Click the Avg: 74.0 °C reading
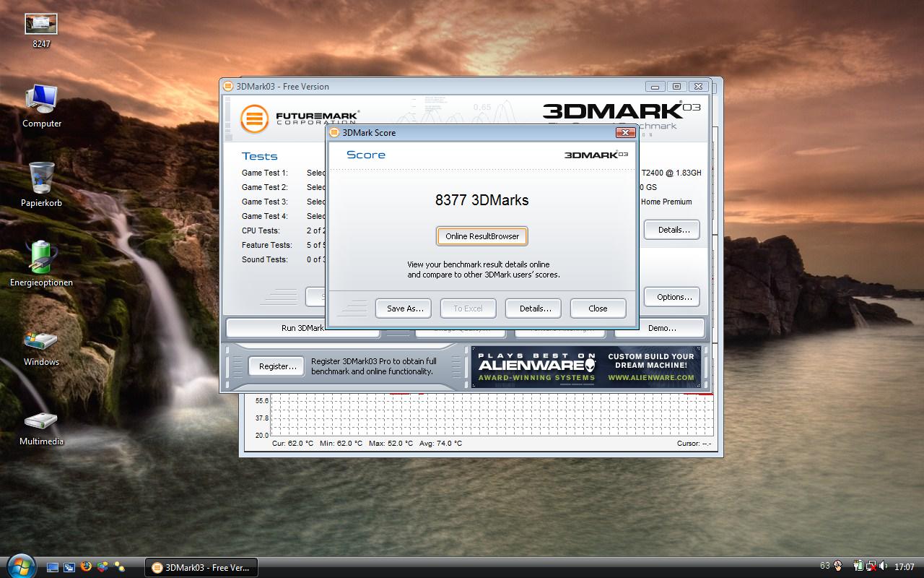The width and height of the screenshot is (924, 578). coord(440,444)
